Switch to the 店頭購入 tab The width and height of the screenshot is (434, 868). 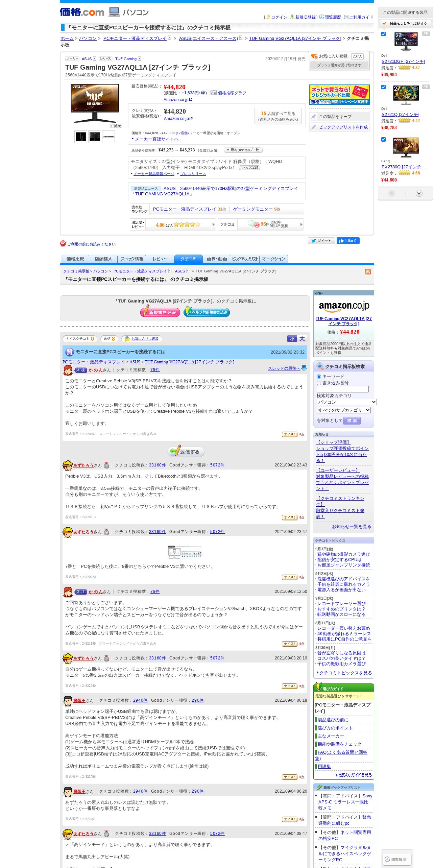(103, 259)
